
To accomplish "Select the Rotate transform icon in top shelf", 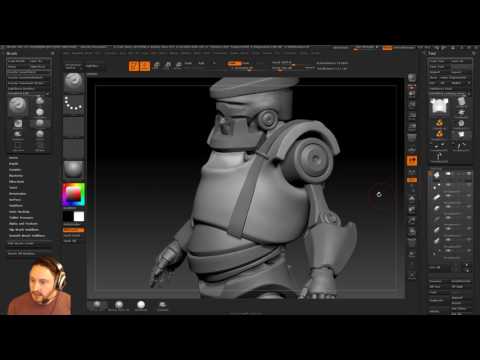I will tap(179, 66).
